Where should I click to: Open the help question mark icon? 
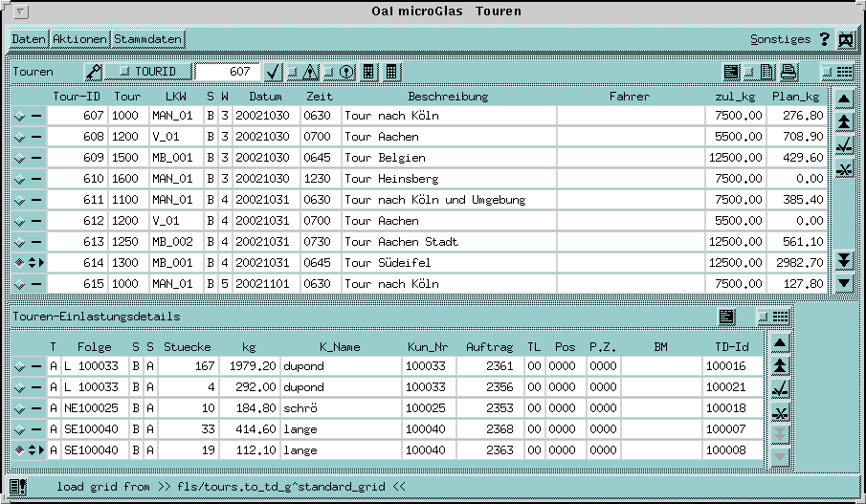(x=824, y=39)
